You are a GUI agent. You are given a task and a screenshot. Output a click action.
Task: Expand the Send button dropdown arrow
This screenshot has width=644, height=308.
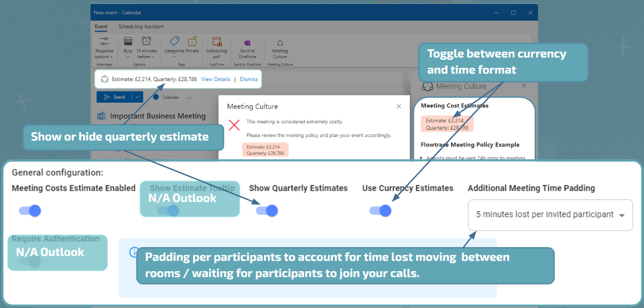pos(137,97)
